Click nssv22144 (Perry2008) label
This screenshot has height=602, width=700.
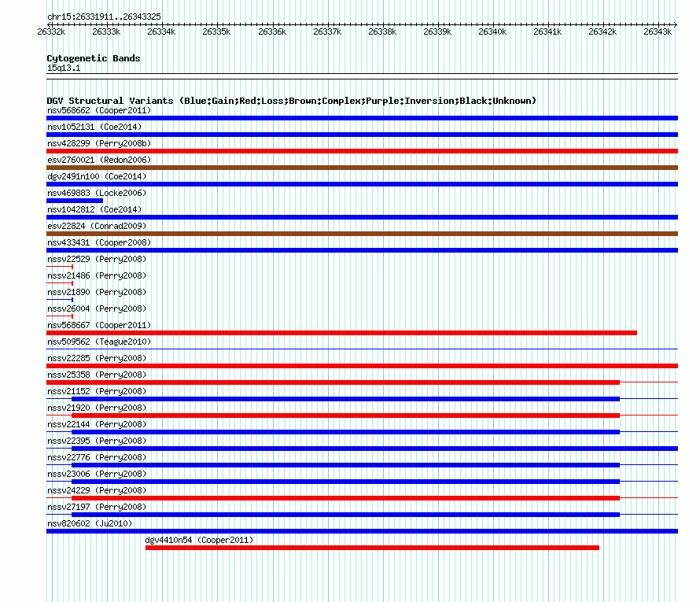(97, 424)
